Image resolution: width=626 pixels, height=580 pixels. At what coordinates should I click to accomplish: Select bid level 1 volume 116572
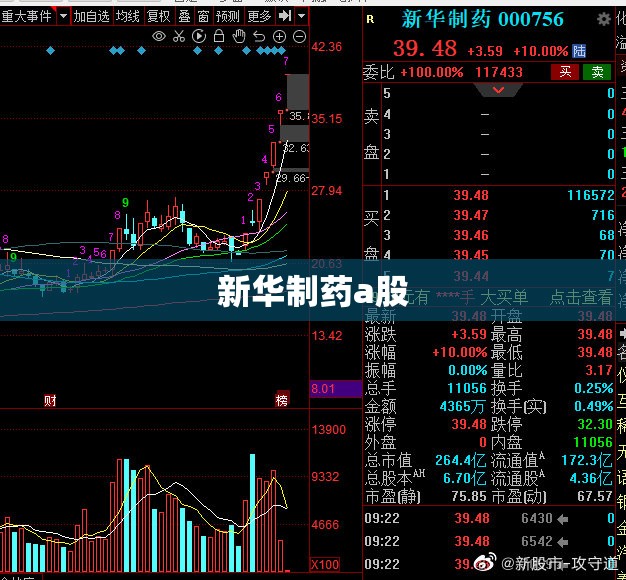point(590,195)
